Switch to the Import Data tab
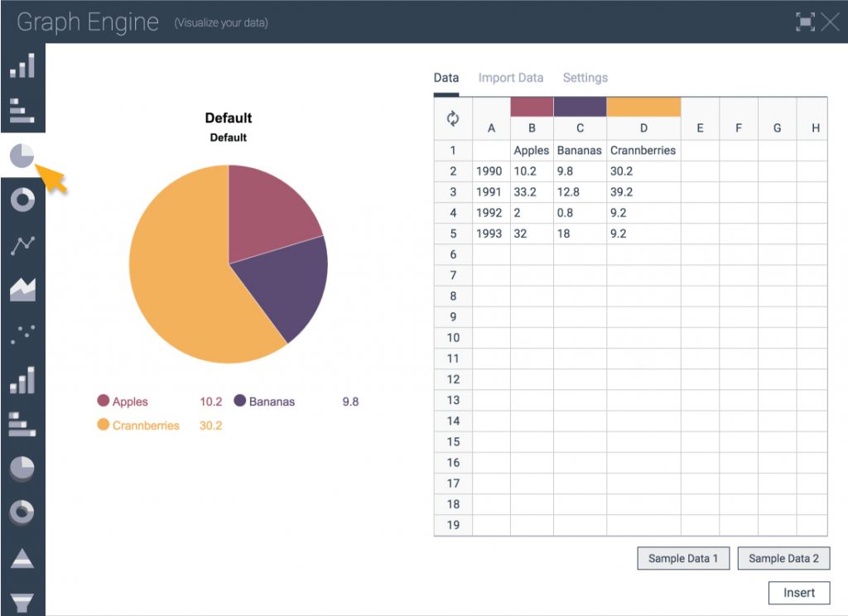Screen dimensions: 848x616 coord(511,77)
